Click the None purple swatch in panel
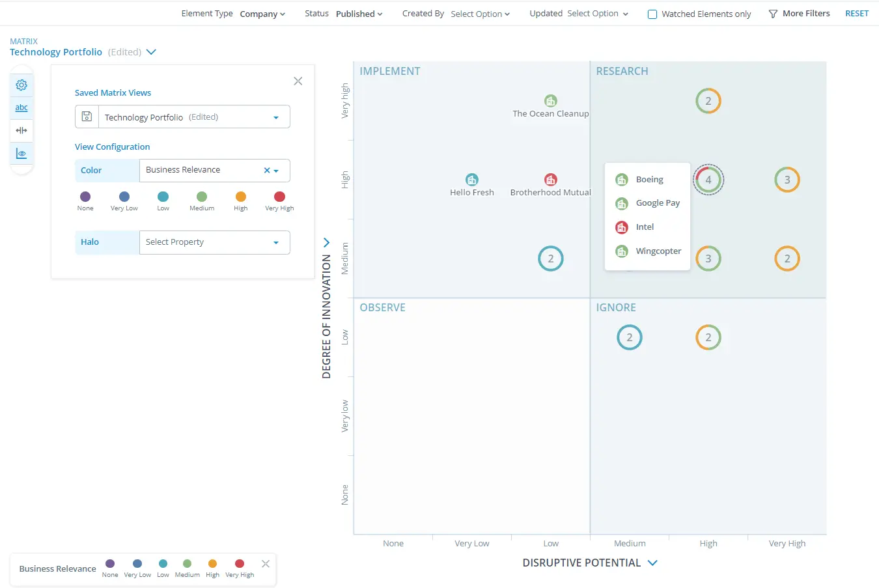This screenshot has height=588, width=879. tap(85, 197)
